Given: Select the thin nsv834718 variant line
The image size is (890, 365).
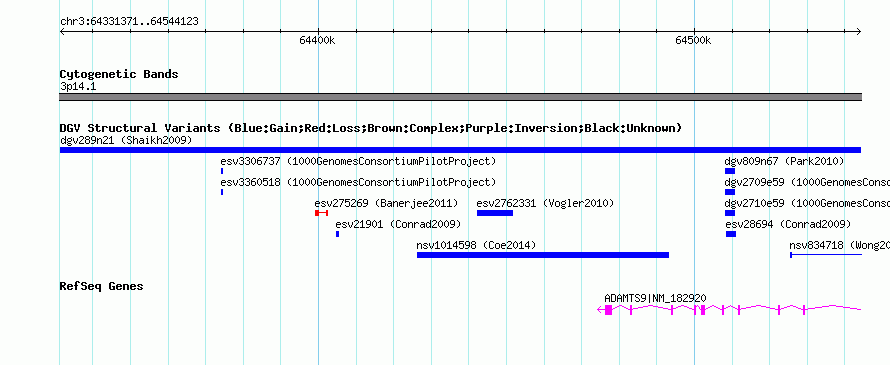Looking at the screenshot, I should (826, 255).
